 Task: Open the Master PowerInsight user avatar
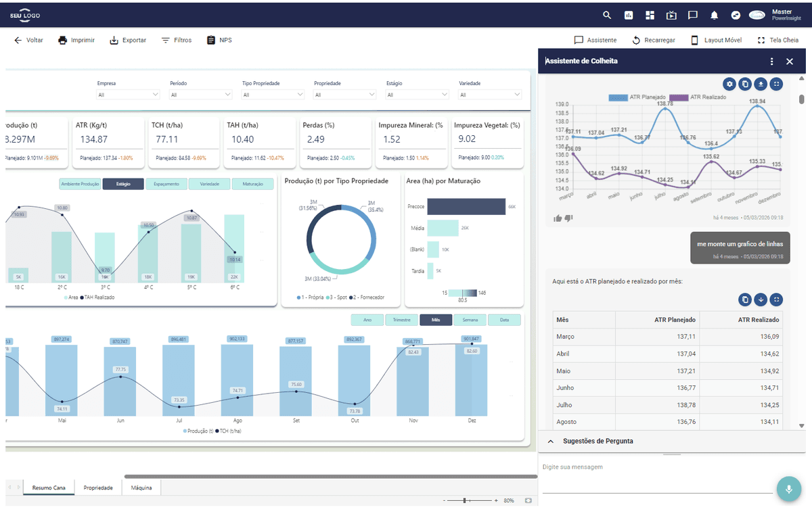tap(757, 15)
